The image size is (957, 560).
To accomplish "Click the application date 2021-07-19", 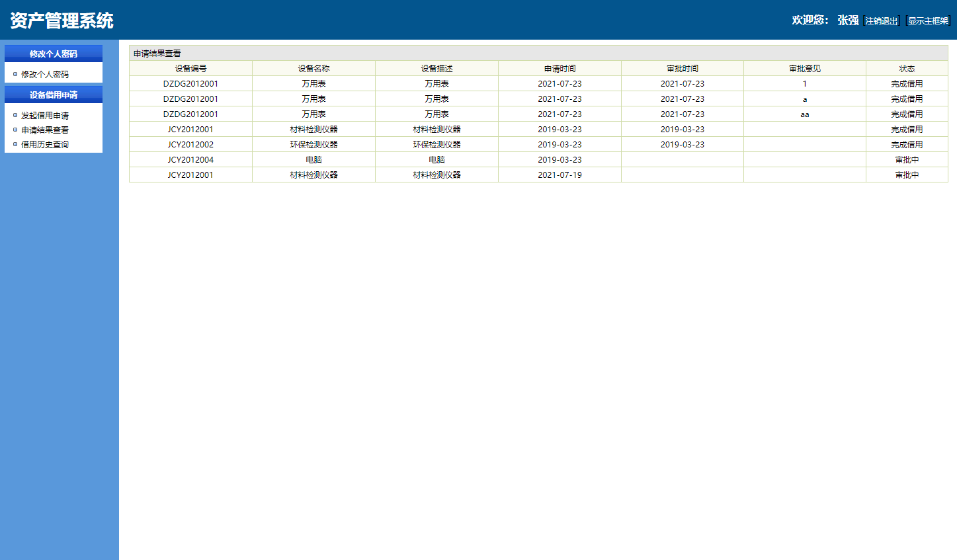I will tap(560, 175).
